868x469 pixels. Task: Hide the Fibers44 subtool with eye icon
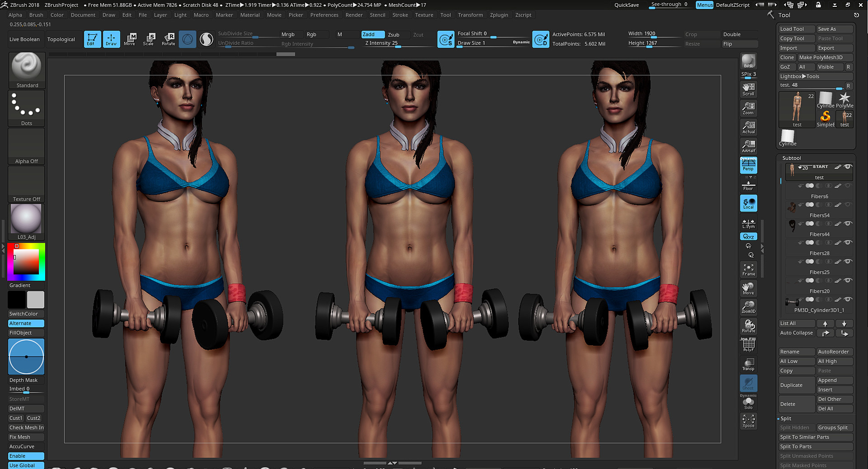[x=848, y=224]
